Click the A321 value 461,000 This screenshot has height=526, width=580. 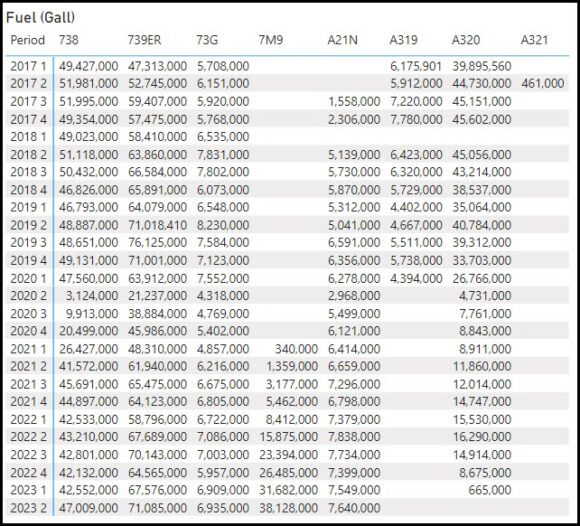click(x=543, y=84)
